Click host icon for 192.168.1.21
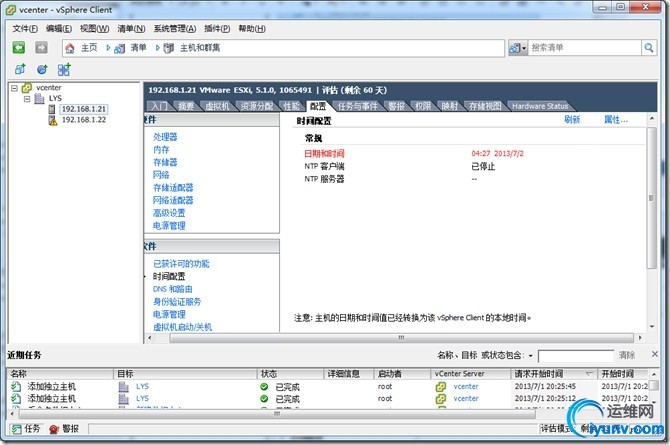The width and height of the screenshot is (670, 445). point(52,109)
